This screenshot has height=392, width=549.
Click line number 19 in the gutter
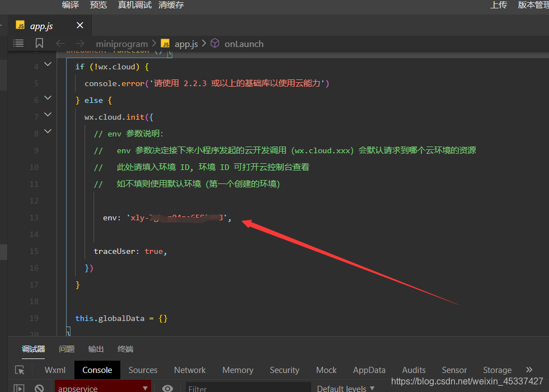[34, 319]
